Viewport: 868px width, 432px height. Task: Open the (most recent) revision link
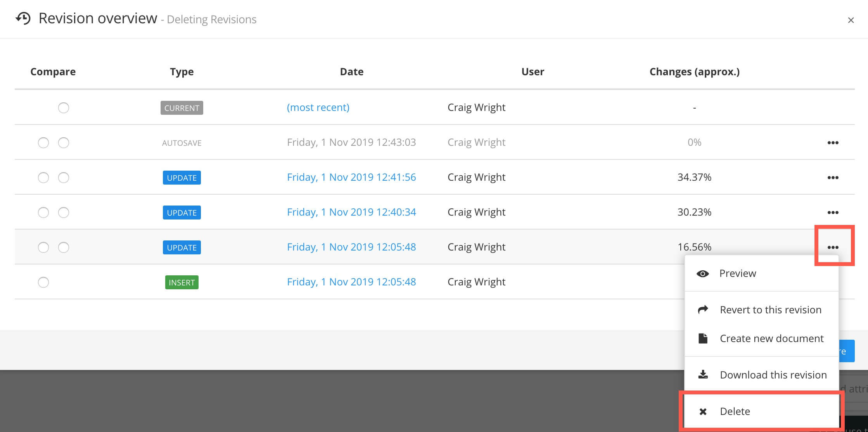pos(318,107)
